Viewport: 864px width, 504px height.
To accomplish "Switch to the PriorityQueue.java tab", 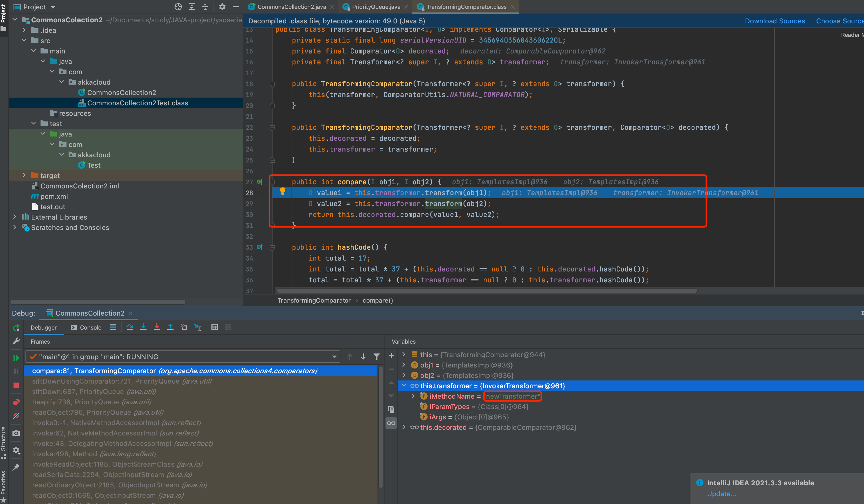I will click(376, 7).
